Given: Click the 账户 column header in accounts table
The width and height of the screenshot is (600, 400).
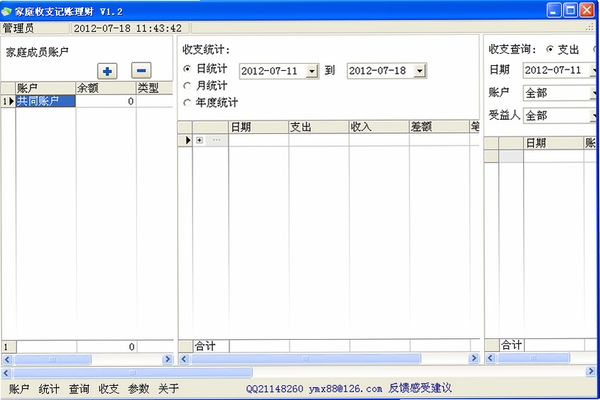Looking at the screenshot, I should (x=45, y=88).
